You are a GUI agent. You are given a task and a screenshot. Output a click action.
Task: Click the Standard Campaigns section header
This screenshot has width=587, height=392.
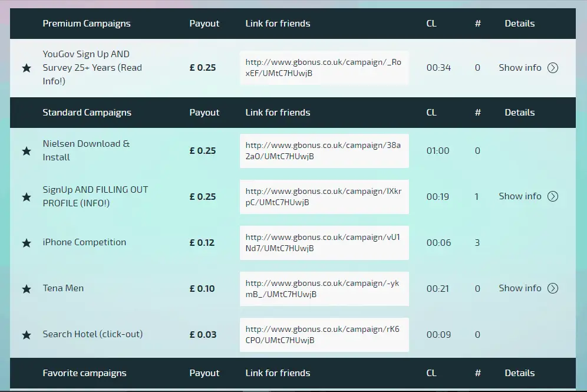click(87, 112)
